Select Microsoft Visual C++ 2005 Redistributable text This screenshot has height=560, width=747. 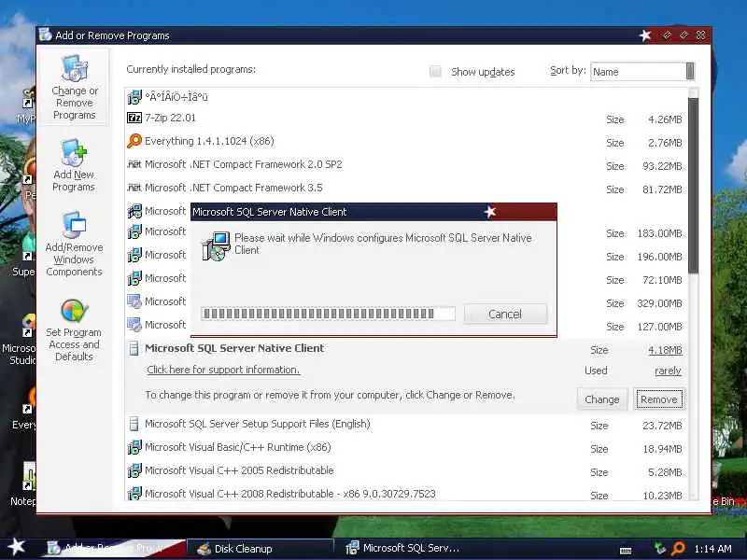[239, 470]
